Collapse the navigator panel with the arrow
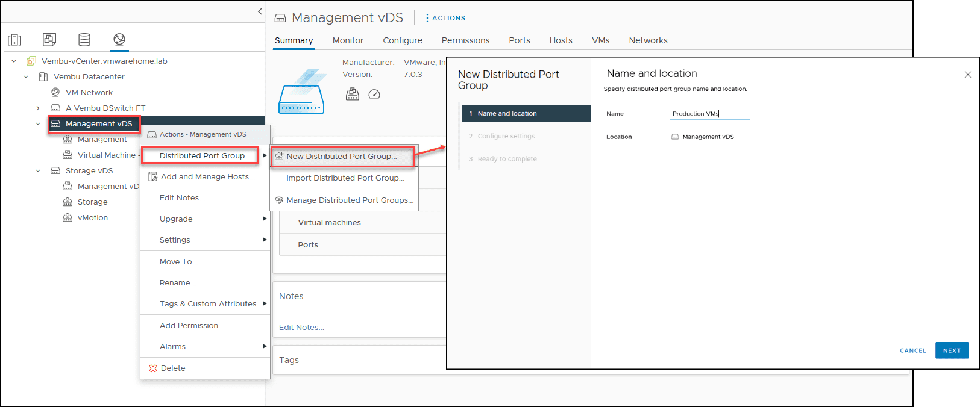Image resolution: width=980 pixels, height=407 pixels. [x=260, y=11]
